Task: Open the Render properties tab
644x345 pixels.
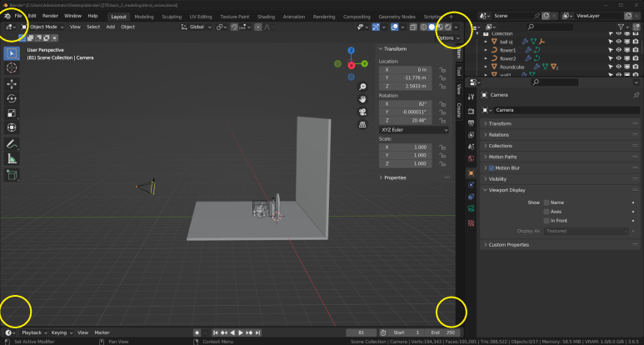Action: tap(471, 112)
